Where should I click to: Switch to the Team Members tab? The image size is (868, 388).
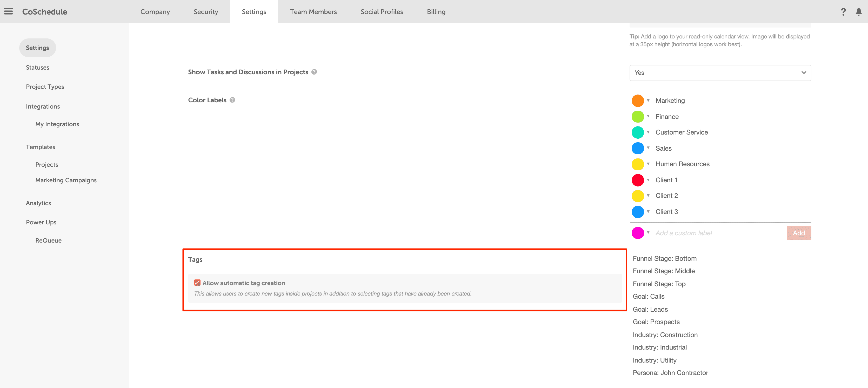[313, 12]
